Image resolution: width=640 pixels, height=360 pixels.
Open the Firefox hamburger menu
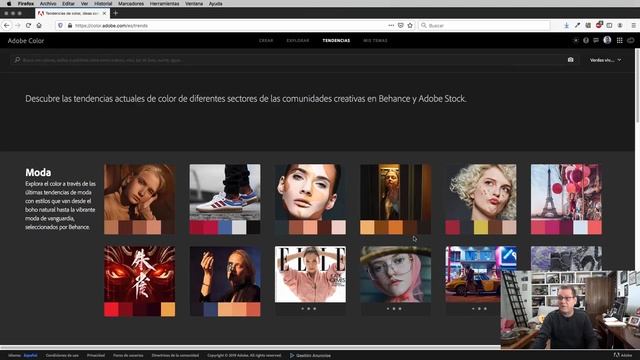point(633,25)
